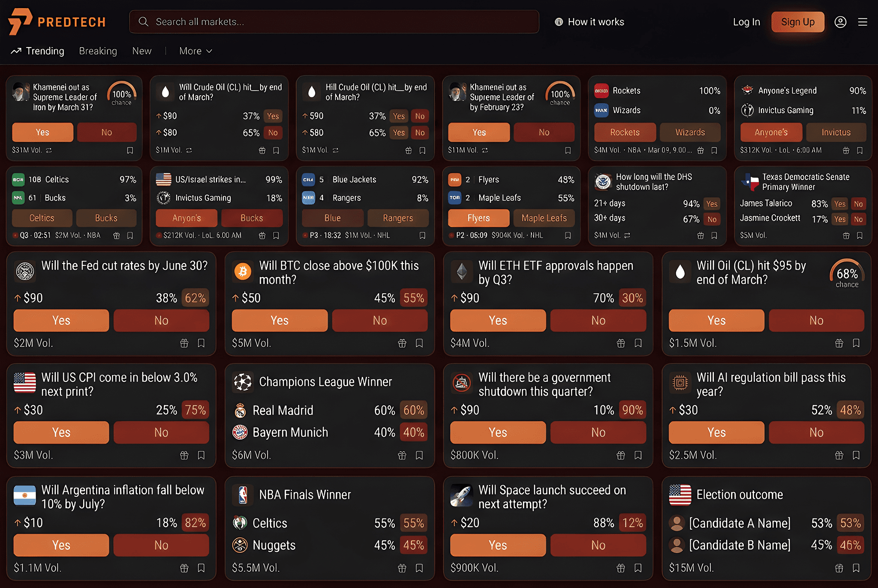878x588 pixels.
Task: Click the Log In link
Action: (x=746, y=21)
